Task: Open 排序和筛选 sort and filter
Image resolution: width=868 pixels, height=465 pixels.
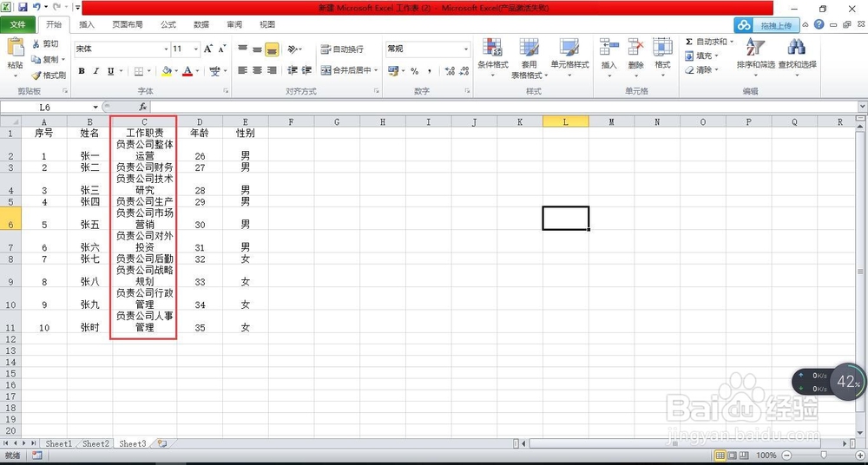Action: [x=756, y=56]
